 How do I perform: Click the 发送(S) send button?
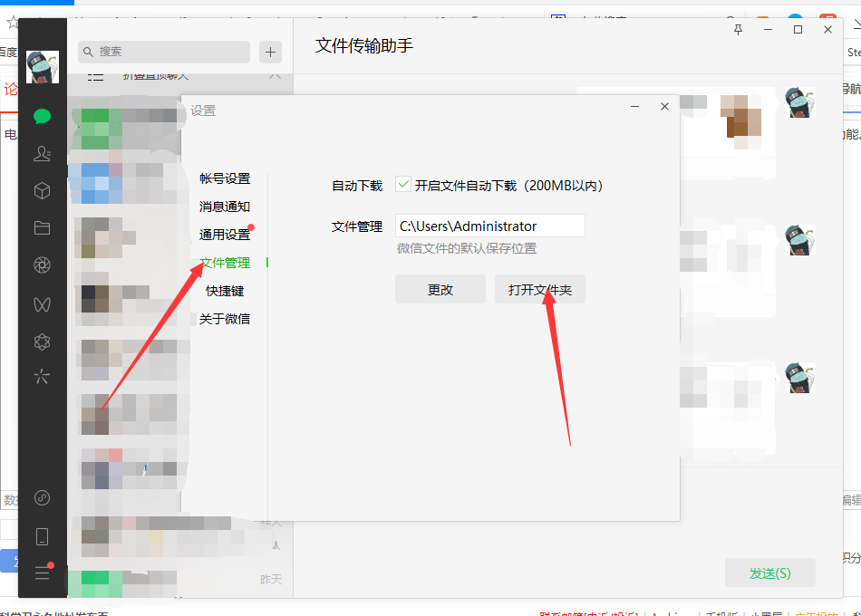coord(769,573)
